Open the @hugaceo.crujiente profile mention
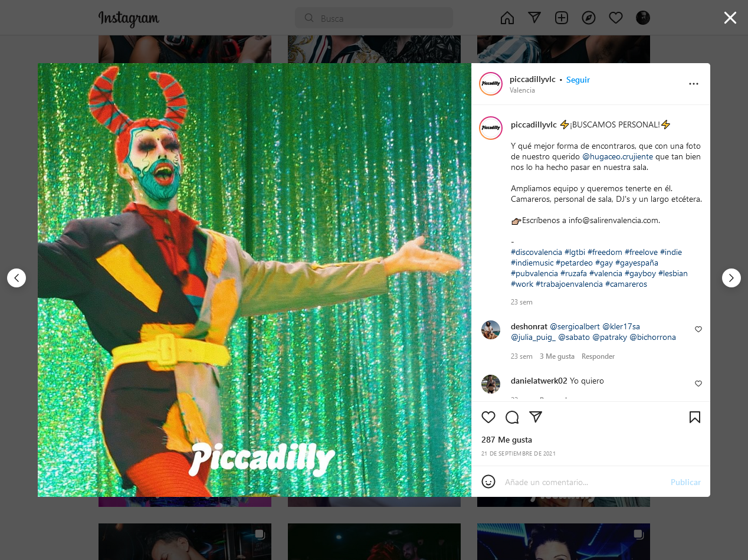748x560 pixels. tap(618, 156)
